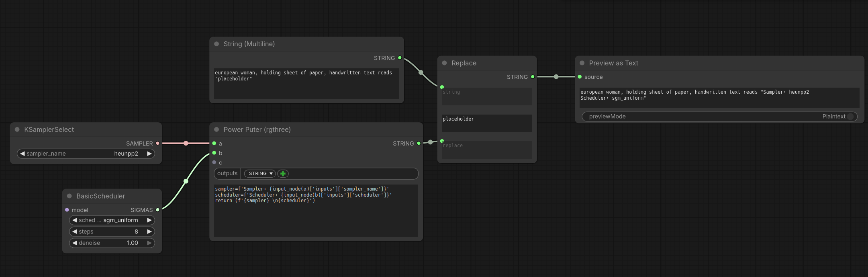This screenshot has width=868, height=277.
Task: Adjust the steps value 8
Action: click(137, 232)
